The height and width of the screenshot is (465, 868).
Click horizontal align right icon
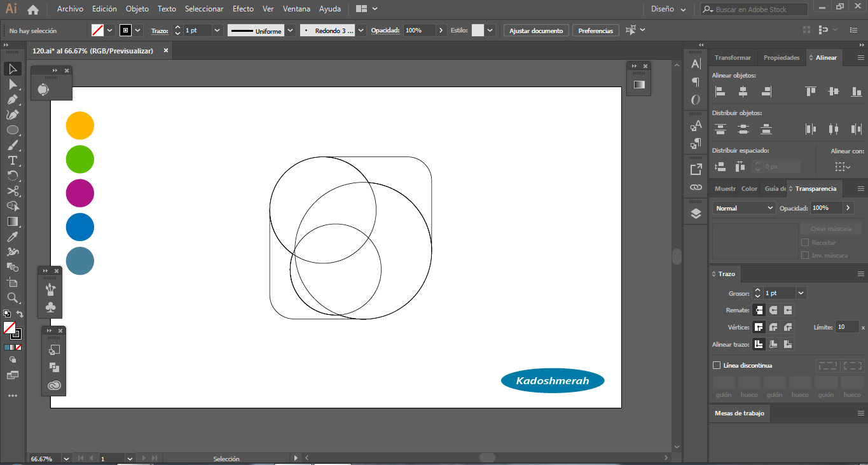(x=766, y=92)
